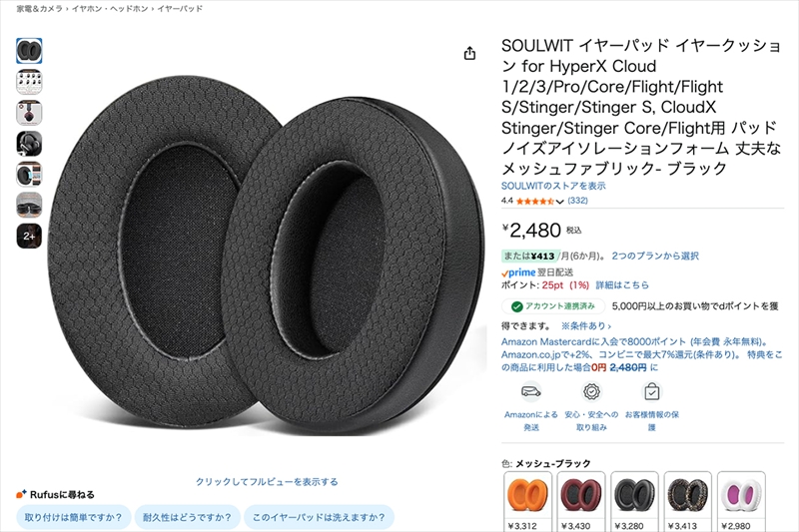The width and height of the screenshot is (799, 532).
Task: Open the イヤーパッド breadcrumb category
Action: 180,9
